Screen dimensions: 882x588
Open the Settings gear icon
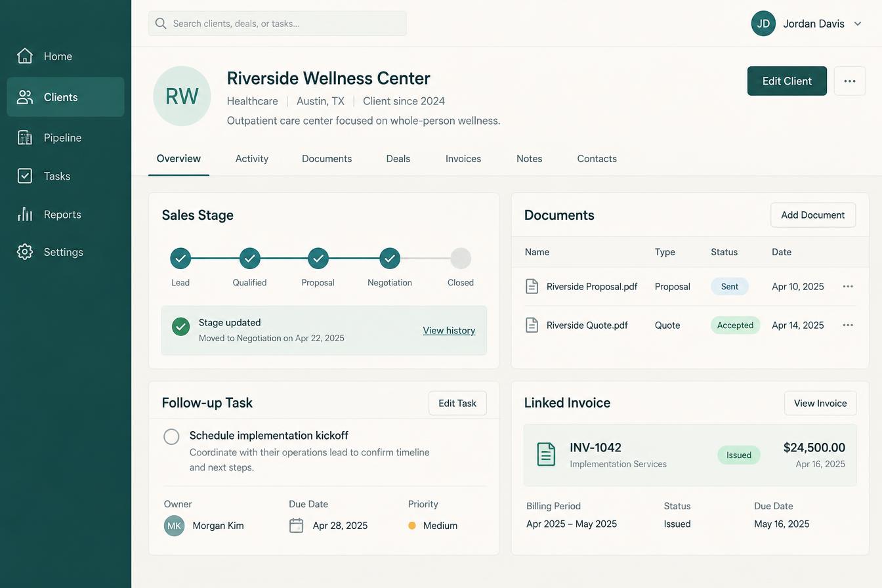(x=25, y=252)
